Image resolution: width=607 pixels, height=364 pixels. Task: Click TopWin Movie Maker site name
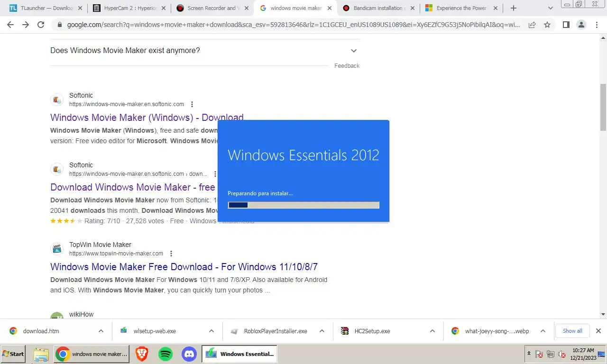click(x=100, y=245)
